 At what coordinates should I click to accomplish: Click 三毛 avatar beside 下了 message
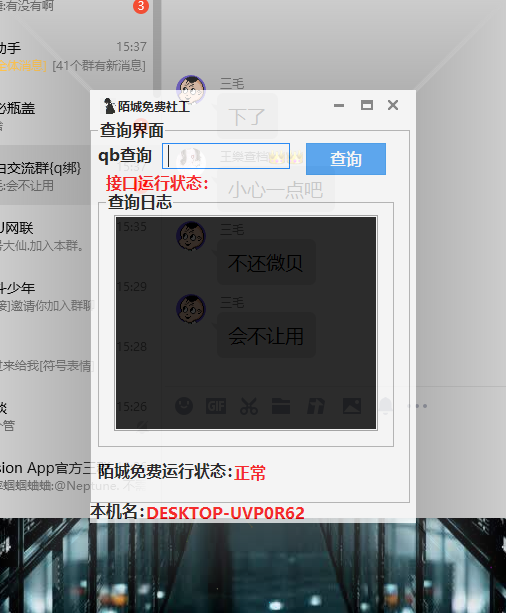(x=191, y=90)
